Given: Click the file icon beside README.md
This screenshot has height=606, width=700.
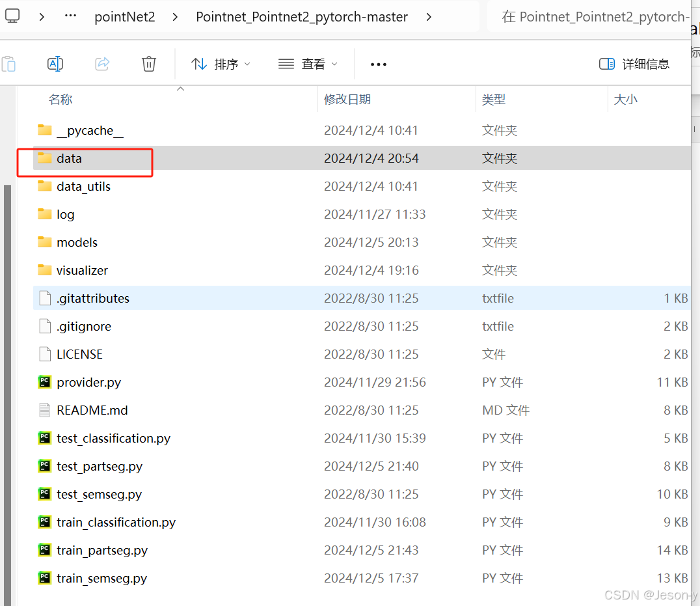Looking at the screenshot, I should click(x=44, y=410).
